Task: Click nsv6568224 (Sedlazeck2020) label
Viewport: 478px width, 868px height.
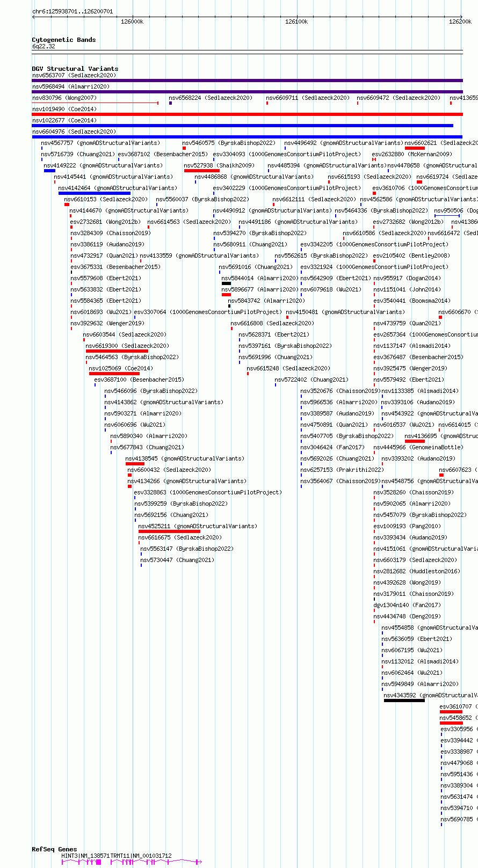Action: coord(211,98)
